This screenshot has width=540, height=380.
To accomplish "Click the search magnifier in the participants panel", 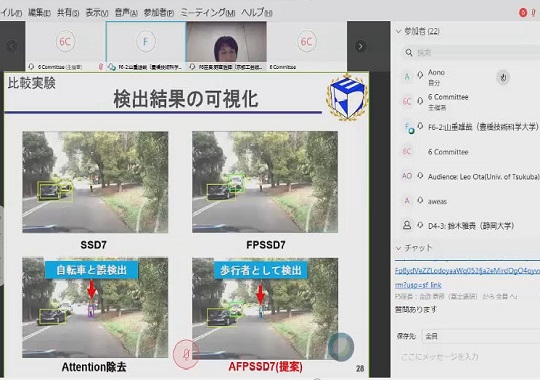I will 409,53.
